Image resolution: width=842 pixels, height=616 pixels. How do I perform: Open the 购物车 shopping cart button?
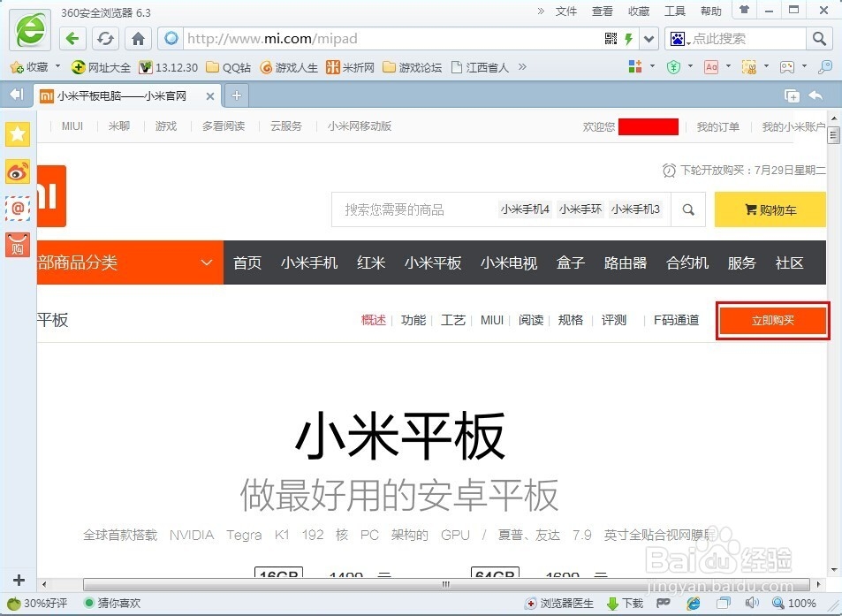tap(770, 209)
